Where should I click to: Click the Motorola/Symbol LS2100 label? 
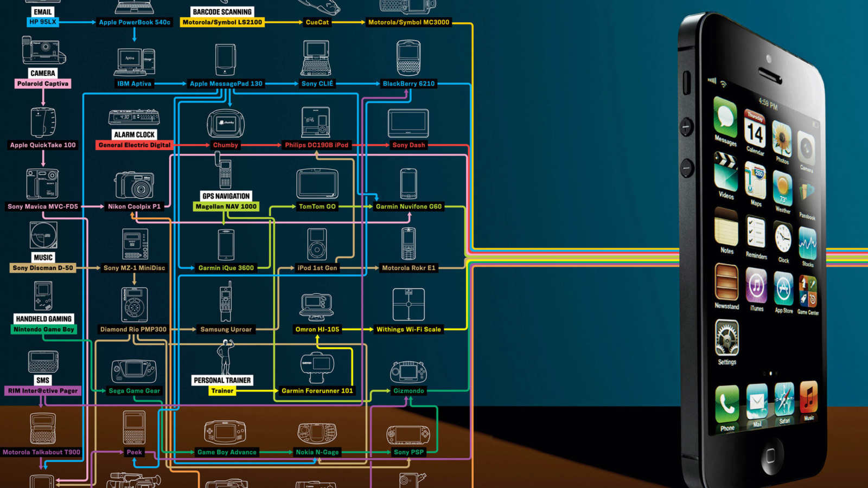(x=222, y=22)
